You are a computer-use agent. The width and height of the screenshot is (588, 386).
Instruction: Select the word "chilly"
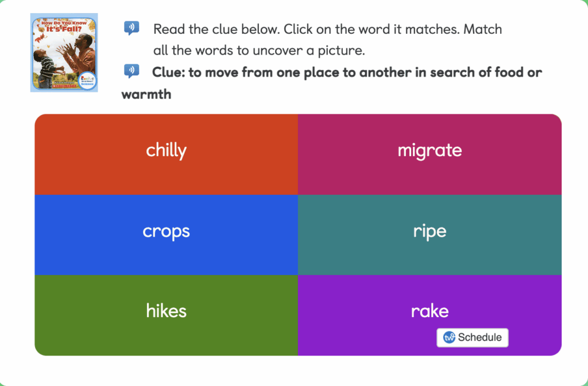click(166, 150)
